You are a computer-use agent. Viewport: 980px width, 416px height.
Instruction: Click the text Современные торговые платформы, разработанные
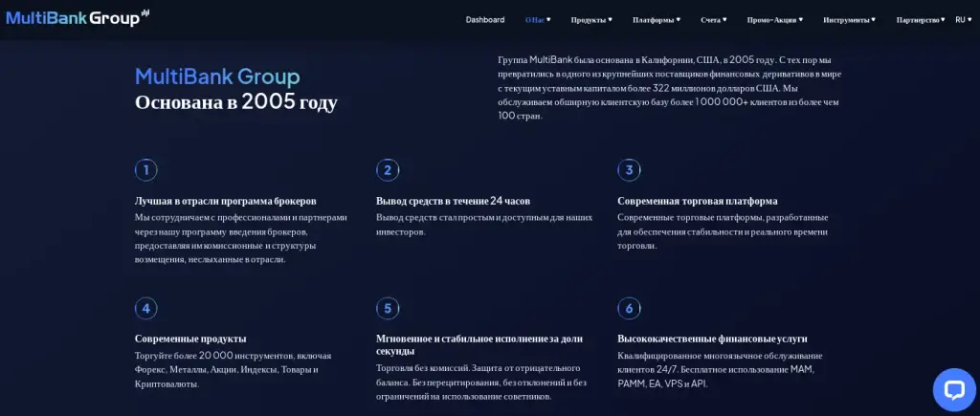click(724, 231)
